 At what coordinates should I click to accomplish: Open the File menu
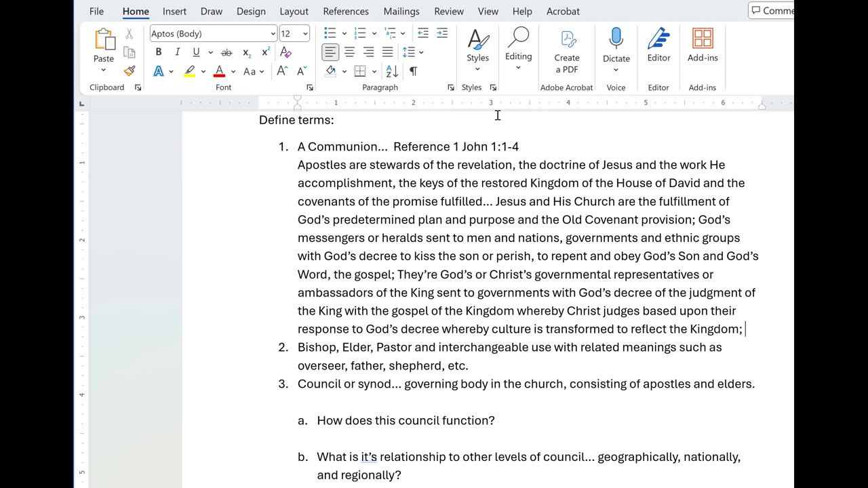pos(97,11)
